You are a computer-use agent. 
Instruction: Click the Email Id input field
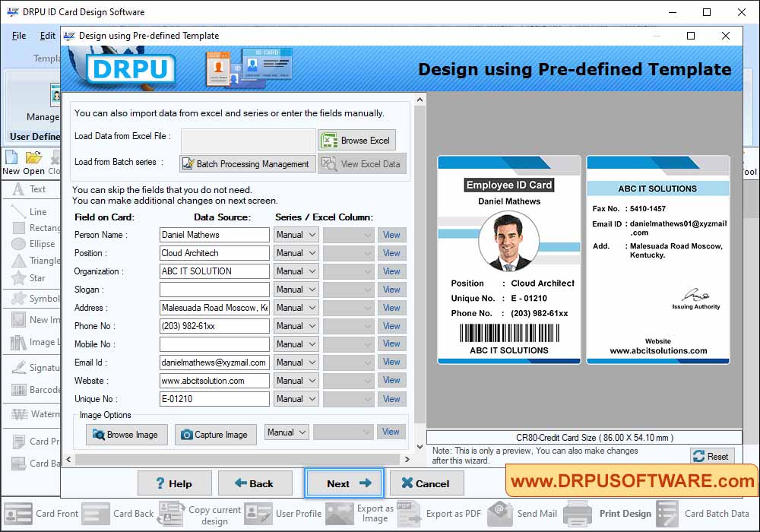point(214,363)
